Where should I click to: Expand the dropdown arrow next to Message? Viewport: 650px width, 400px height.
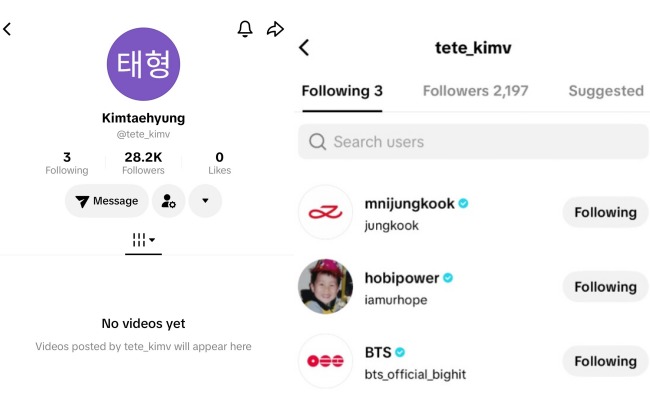click(x=205, y=201)
